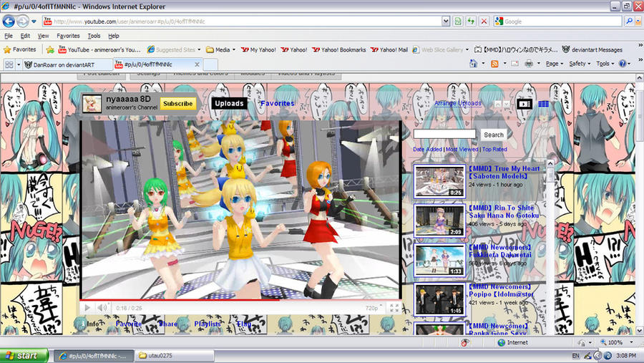Mute the video volume icon
The image size is (644, 363).
pos(102,307)
